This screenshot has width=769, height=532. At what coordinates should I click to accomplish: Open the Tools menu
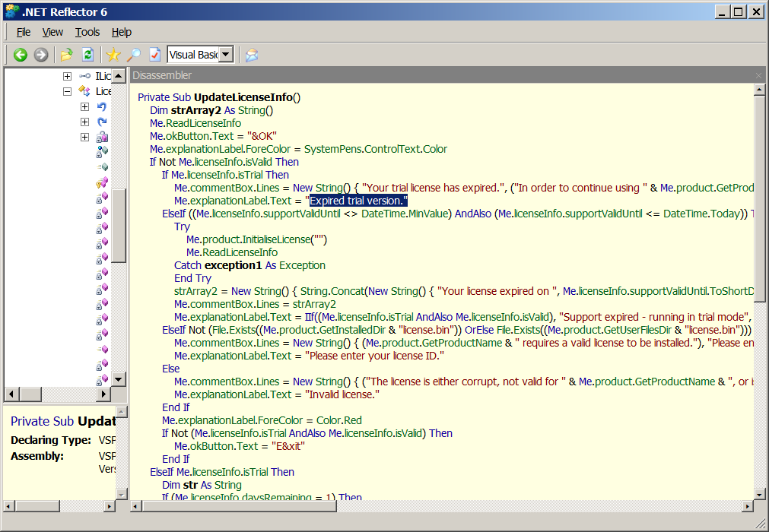pyautogui.click(x=87, y=32)
